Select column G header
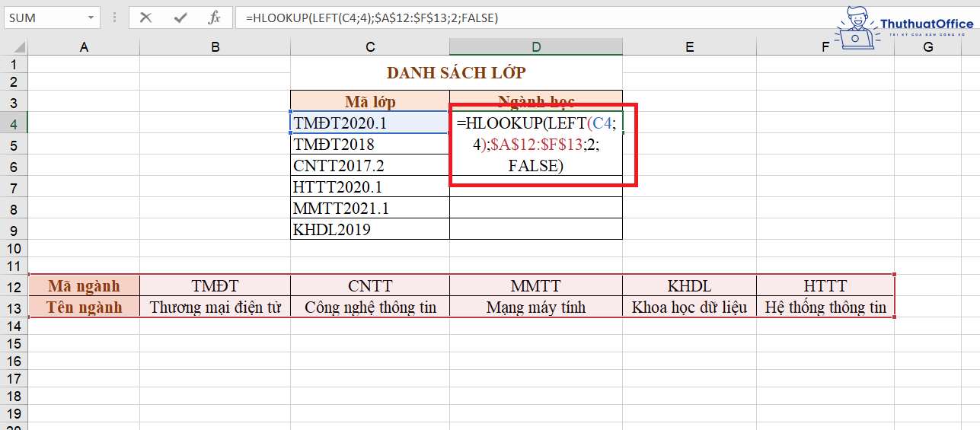980x430 pixels. tap(927, 47)
